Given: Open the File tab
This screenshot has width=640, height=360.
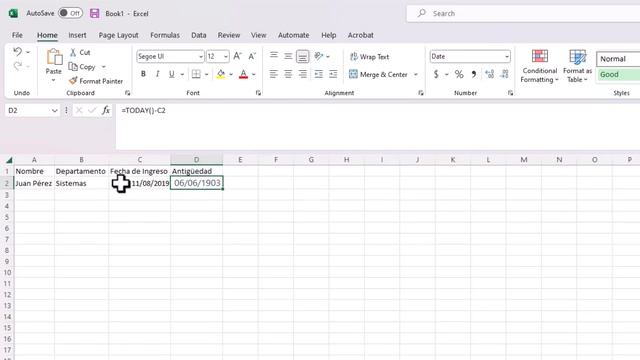Looking at the screenshot, I should pos(17,35).
